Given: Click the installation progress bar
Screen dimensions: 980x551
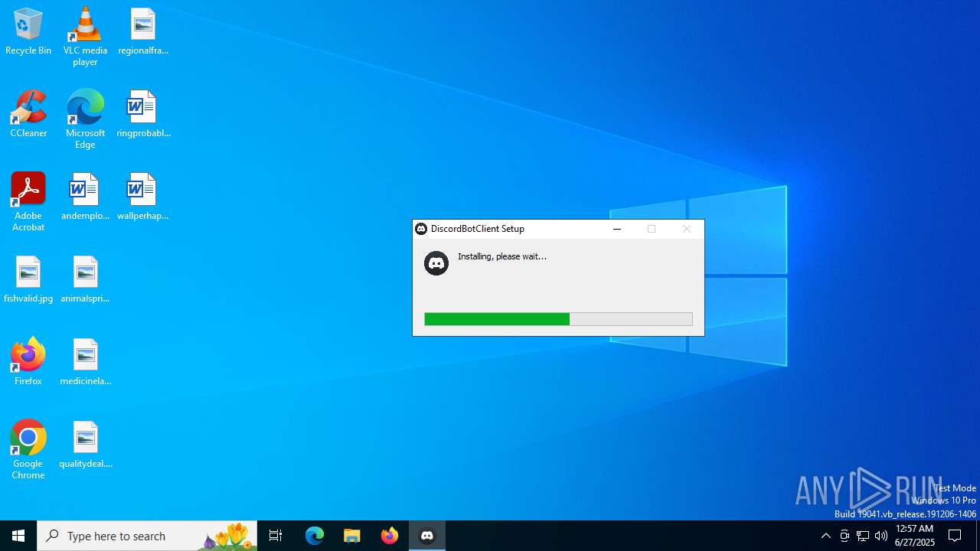Looking at the screenshot, I should [558, 319].
